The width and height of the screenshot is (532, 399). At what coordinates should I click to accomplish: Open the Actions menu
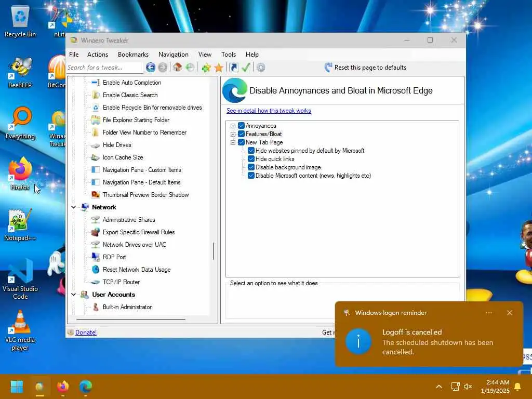click(x=98, y=54)
